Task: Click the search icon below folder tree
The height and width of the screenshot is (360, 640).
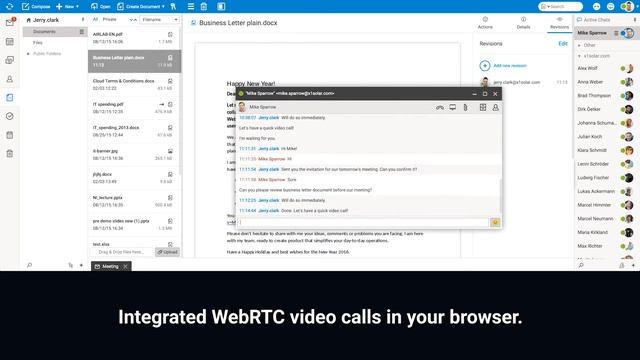Action: (29, 265)
